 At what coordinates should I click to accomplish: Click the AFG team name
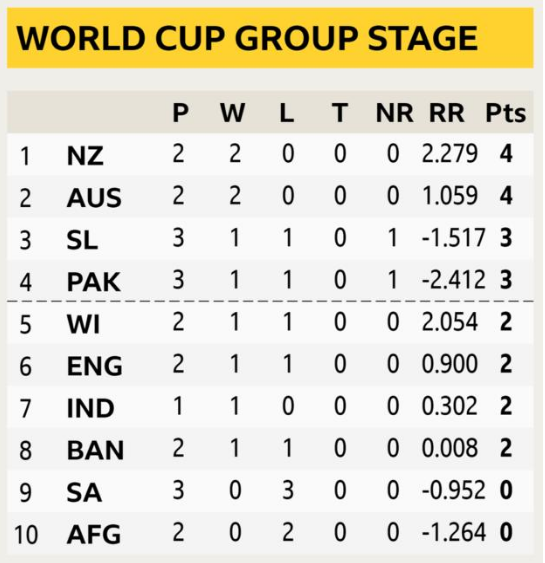pos(94,534)
